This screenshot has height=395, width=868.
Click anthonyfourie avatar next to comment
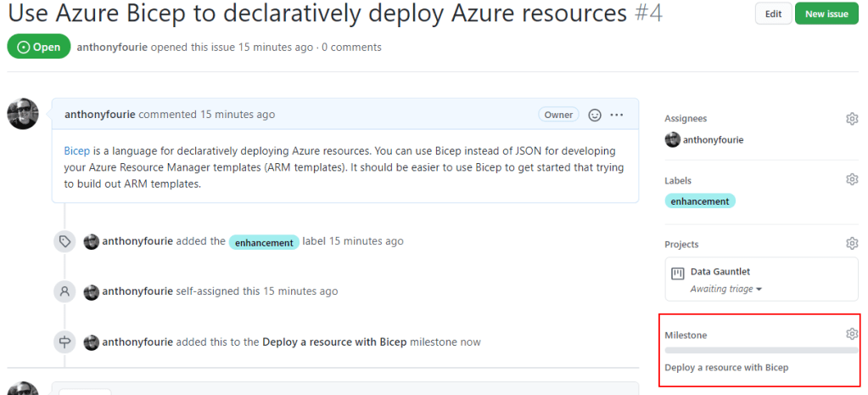pos(23,114)
